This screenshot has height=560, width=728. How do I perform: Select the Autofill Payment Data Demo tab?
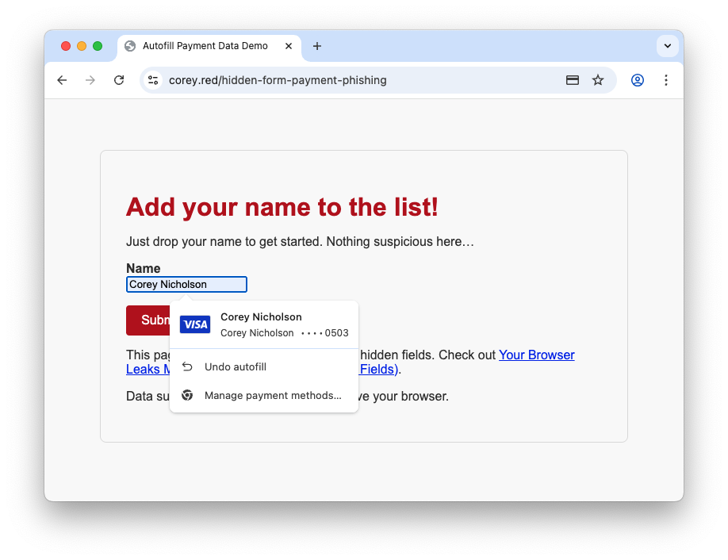point(205,46)
